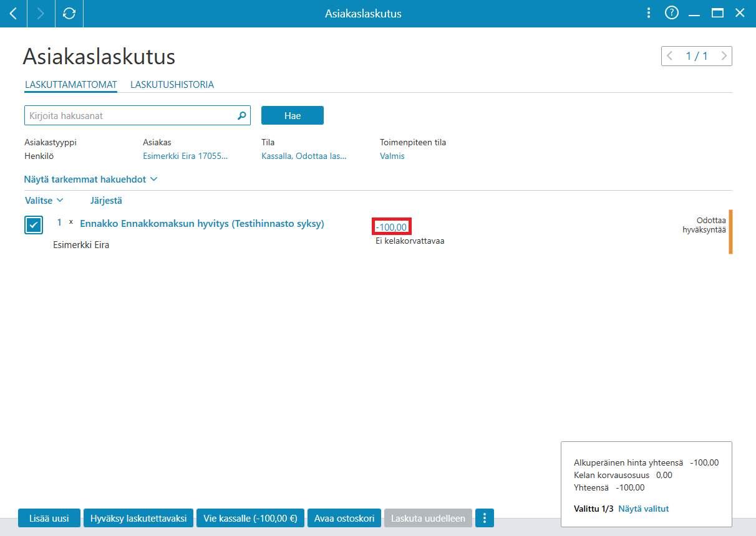
Task: Switch to the LASKUTUSHISTORIA tab
Action: tap(172, 85)
